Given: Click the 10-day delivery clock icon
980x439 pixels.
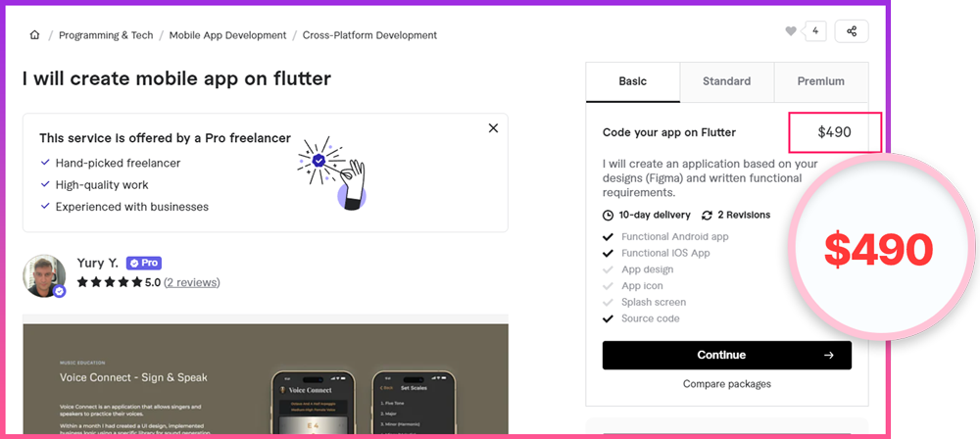Looking at the screenshot, I should point(608,215).
